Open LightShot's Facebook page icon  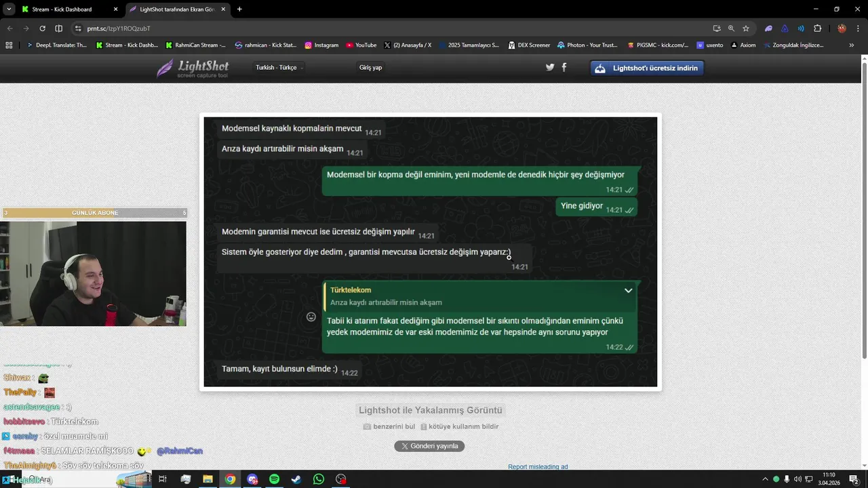[x=564, y=67]
